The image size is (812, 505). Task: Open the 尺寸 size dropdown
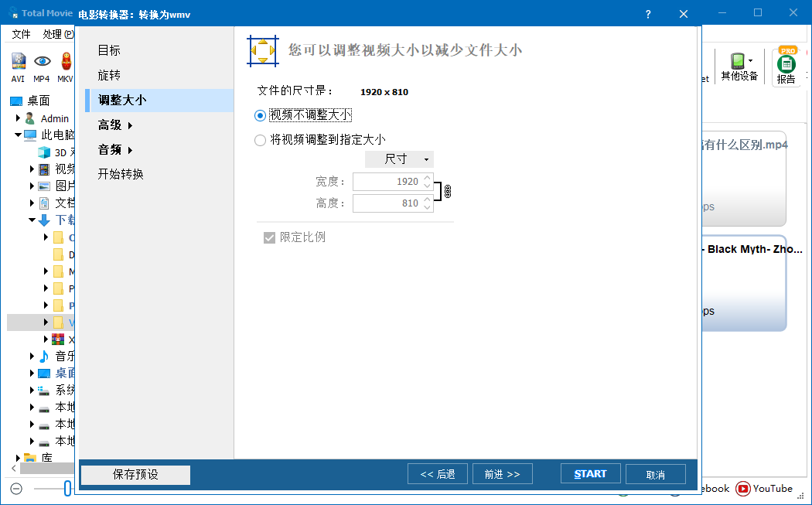[399, 159]
